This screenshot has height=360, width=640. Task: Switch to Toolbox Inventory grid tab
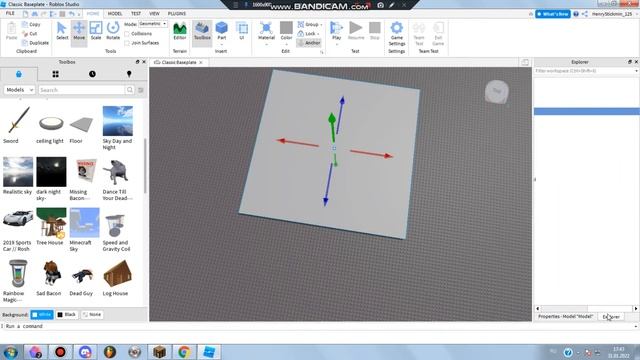coord(56,74)
